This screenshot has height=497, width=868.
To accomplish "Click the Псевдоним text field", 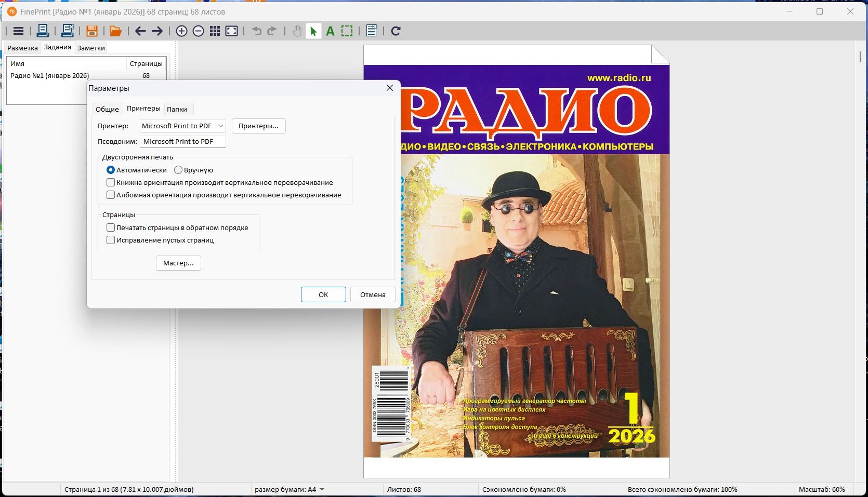I will (x=183, y=141).
